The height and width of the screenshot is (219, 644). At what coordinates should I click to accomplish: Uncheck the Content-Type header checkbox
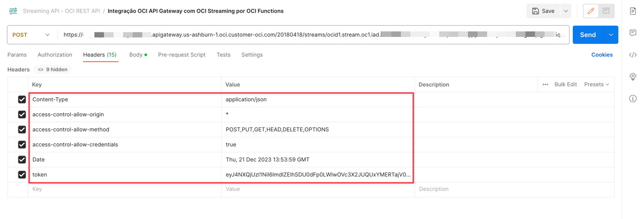coord(22,99)
